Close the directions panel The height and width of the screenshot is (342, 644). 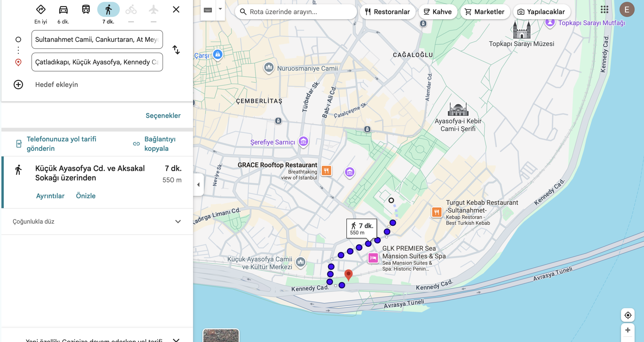[176, 10]
